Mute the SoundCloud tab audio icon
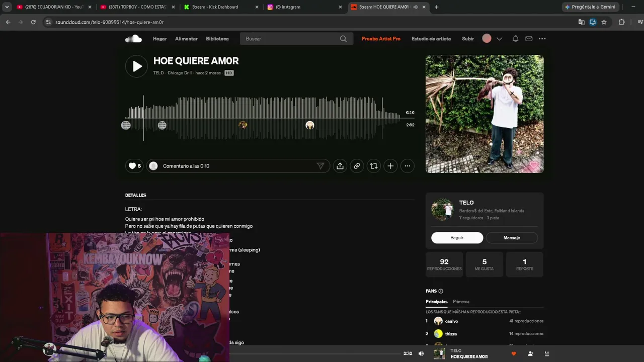This screenshot has height=362, width=644. click(x=416, y=7)
